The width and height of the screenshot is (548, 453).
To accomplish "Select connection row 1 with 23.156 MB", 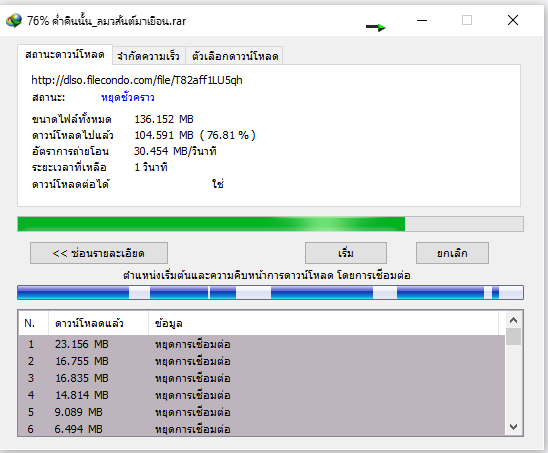I will pyautogui.click(x=262, y=344).
